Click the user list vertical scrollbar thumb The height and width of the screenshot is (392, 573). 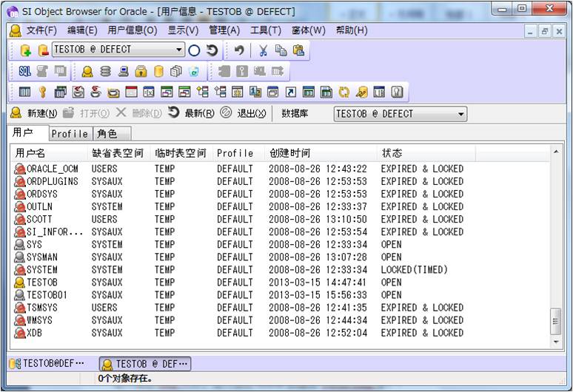tap(556, 321)
